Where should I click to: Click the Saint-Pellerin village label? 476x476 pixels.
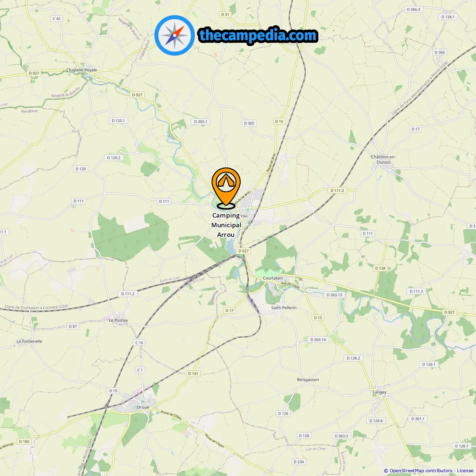coord(284,308)
